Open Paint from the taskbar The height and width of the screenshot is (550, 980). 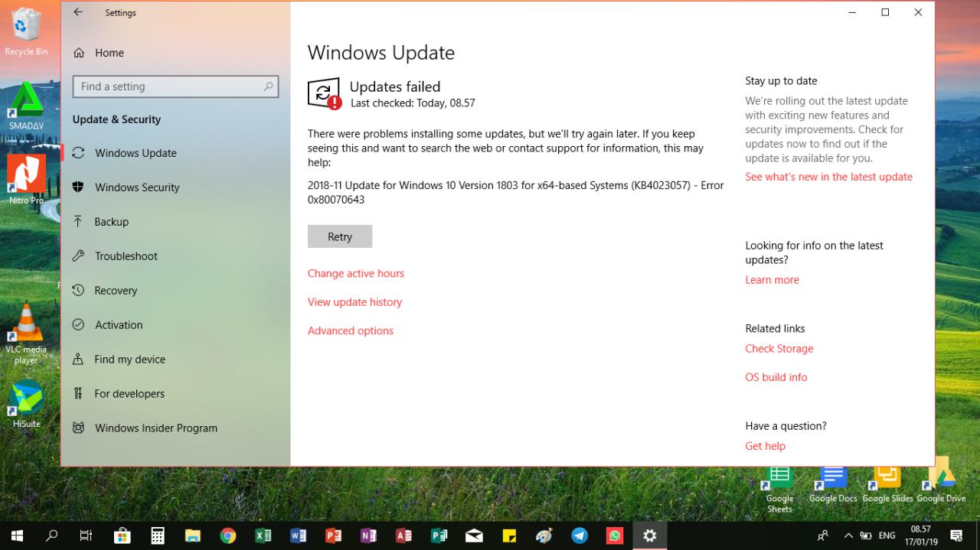(544, 536)
